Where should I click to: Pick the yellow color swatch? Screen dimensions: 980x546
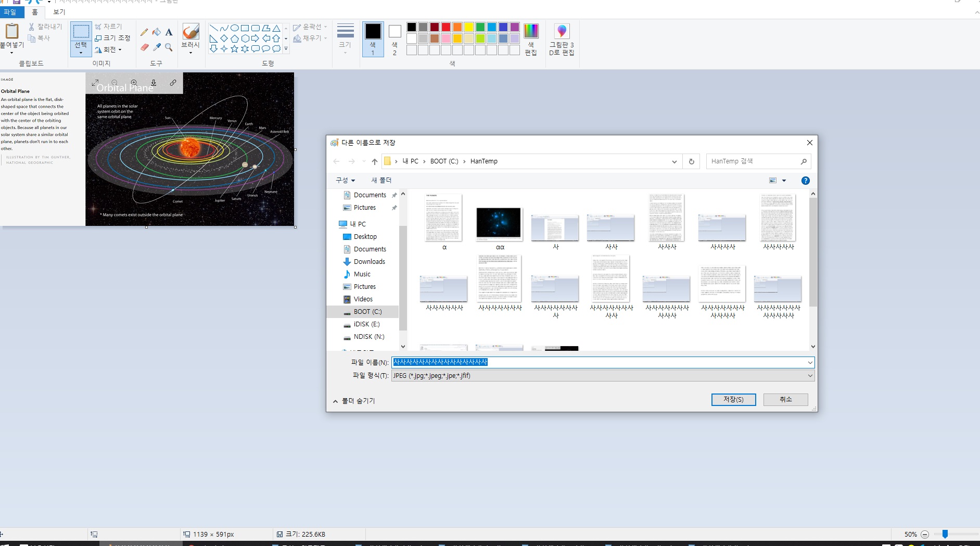469,27
